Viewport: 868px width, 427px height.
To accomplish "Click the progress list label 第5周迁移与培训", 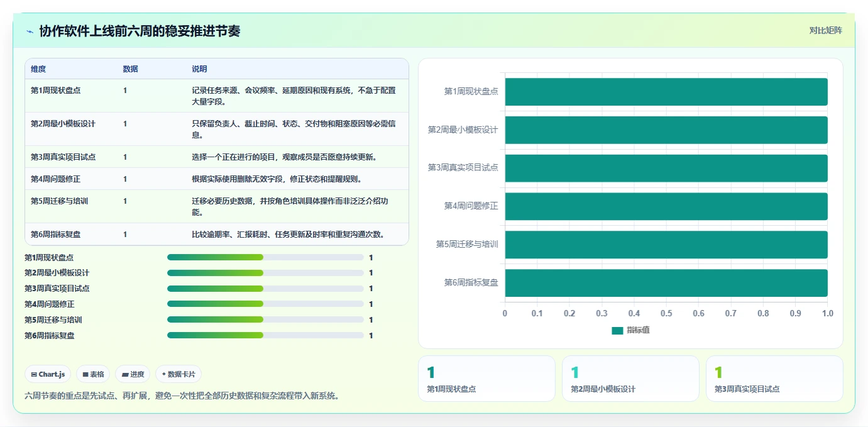I will [x=53, y=320].
